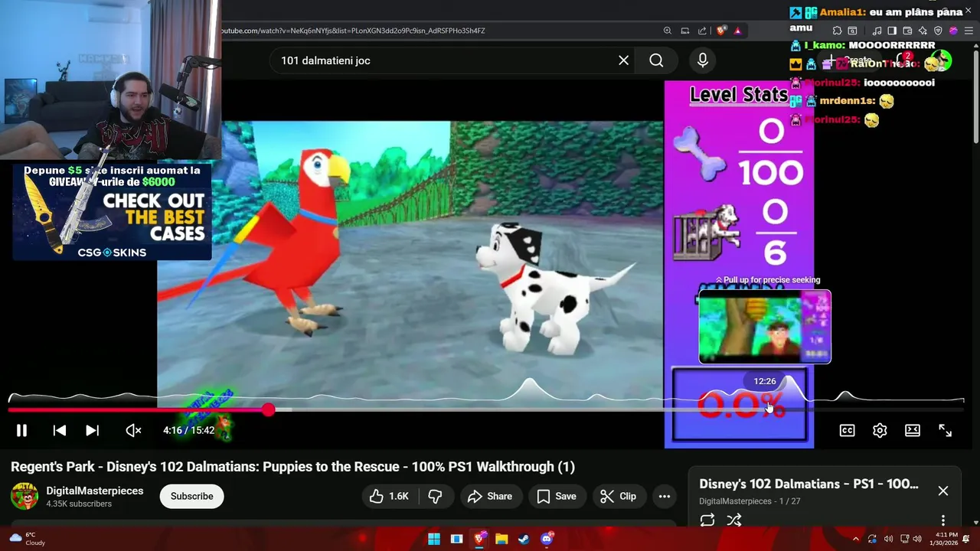Go to previous video in playlist
Screen dimensions: 980x551
point(59,430)
